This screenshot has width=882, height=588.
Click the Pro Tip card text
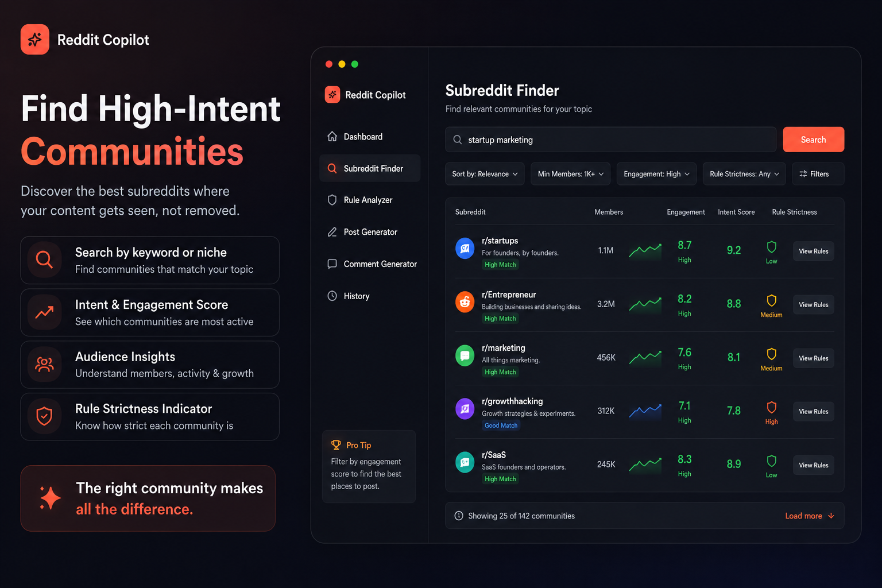[x=366, y=474]
